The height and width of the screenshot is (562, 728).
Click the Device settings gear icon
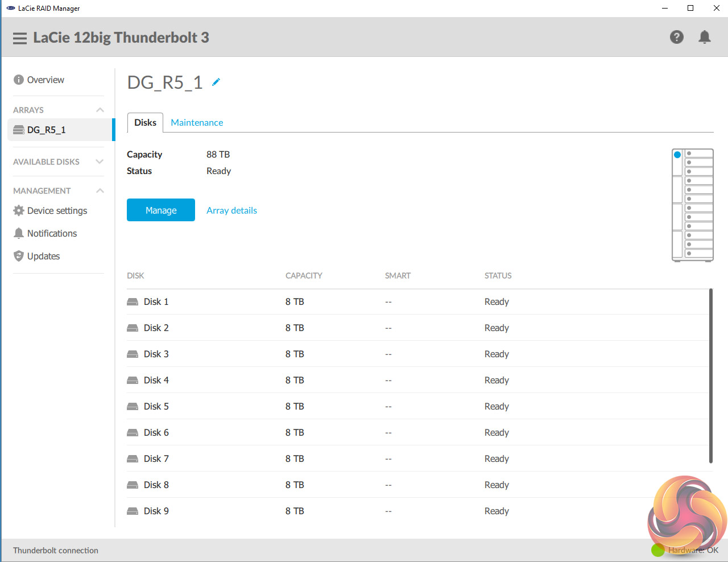coord(19,210)
